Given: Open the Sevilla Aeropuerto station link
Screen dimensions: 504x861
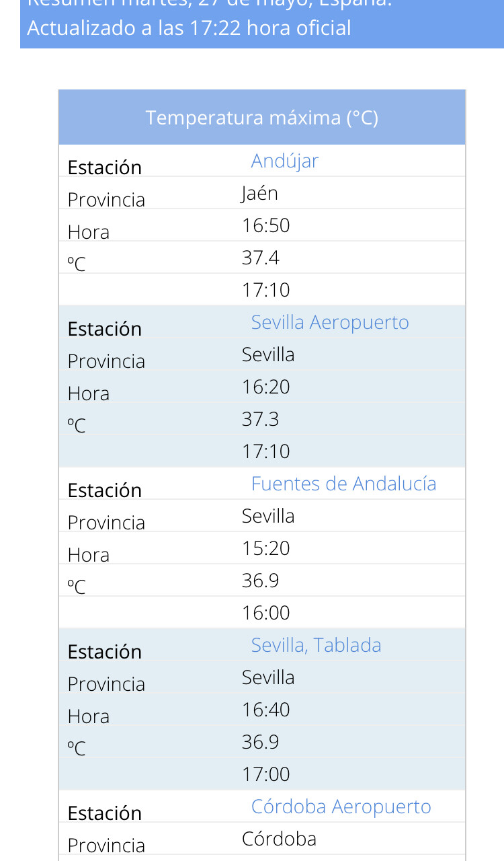Looking at the screenshot, I should point(329,322).
